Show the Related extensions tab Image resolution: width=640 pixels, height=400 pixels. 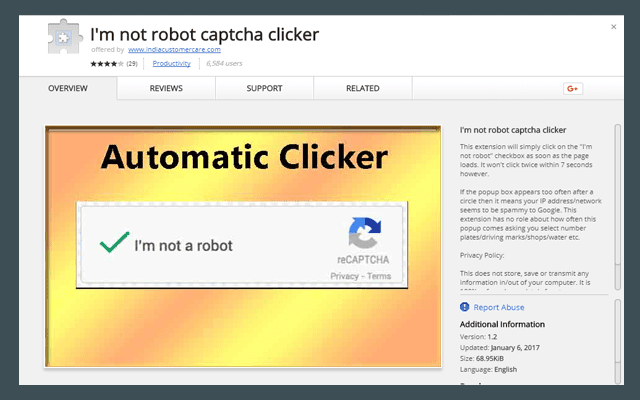click(x=362, y=89)
